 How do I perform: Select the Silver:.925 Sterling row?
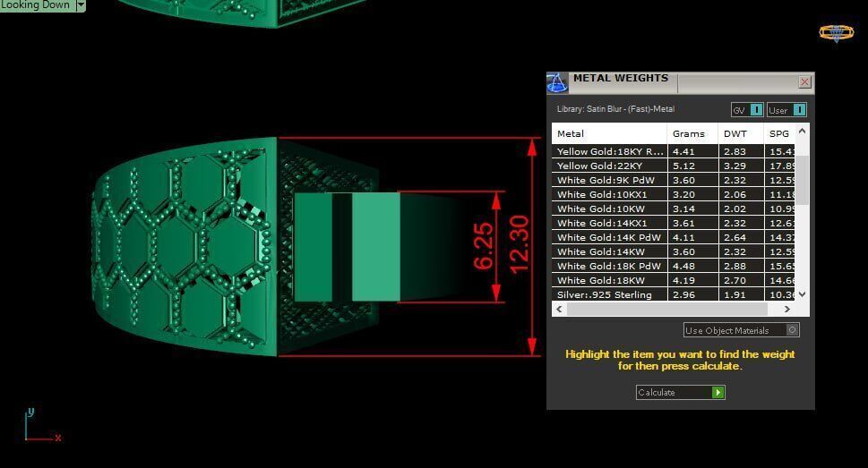coord(673,294)
